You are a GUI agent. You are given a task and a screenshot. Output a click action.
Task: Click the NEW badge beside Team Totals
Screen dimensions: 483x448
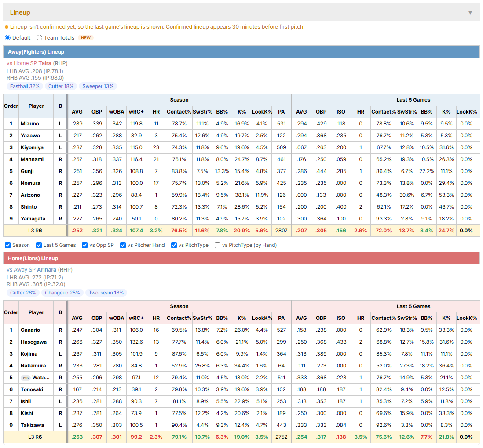[86, 37]
